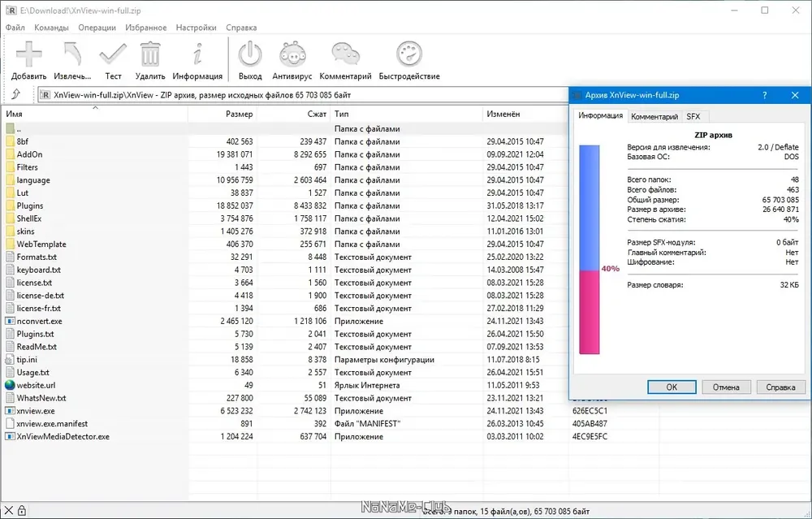The width and height of the screenshot is (812, 519).
Task: Click the Извлечь (Extract) toolbar icon
Action: 72,54
